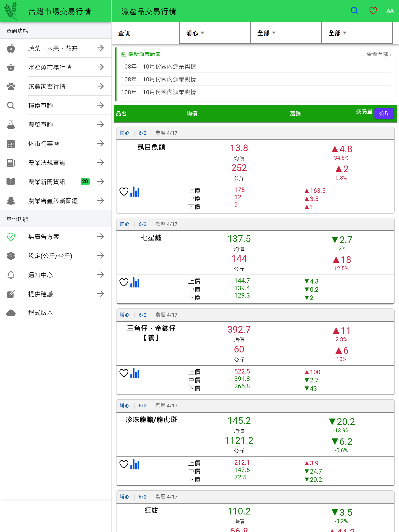Viewport: 399px width, 532px height.
Task: Sort by the 漲跌 column header
Action: click(x=295, y=114)
